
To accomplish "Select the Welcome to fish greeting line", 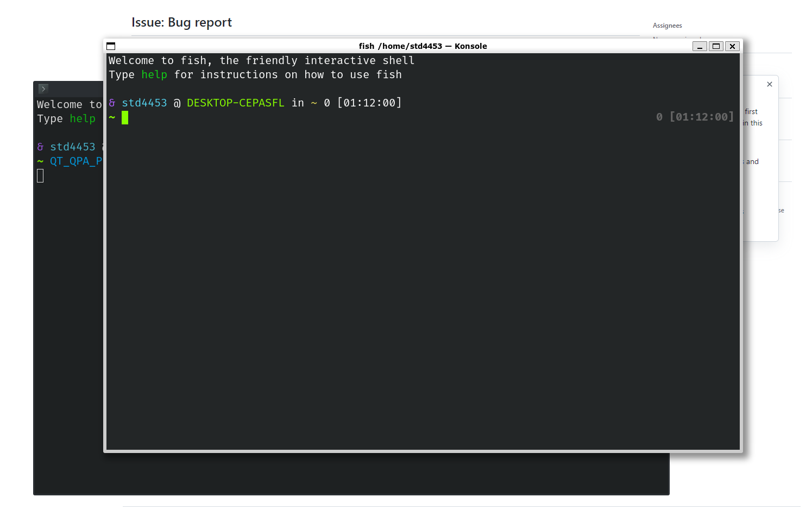I will point(261,60).
